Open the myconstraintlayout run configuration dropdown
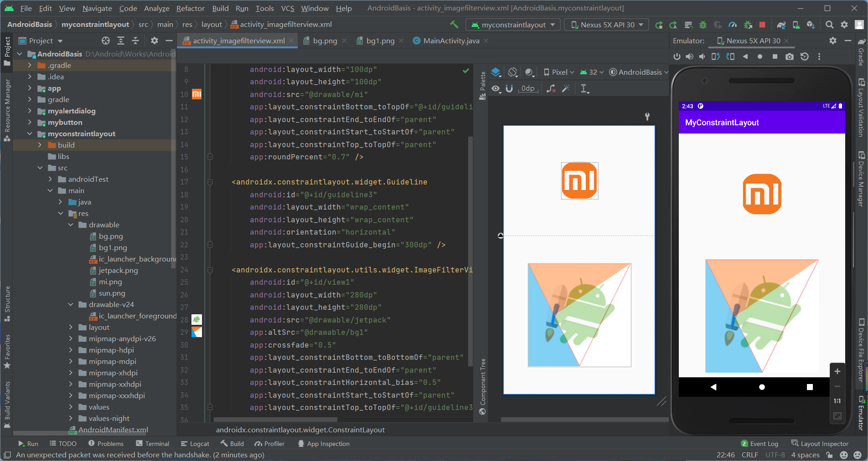 click(513, 25)
